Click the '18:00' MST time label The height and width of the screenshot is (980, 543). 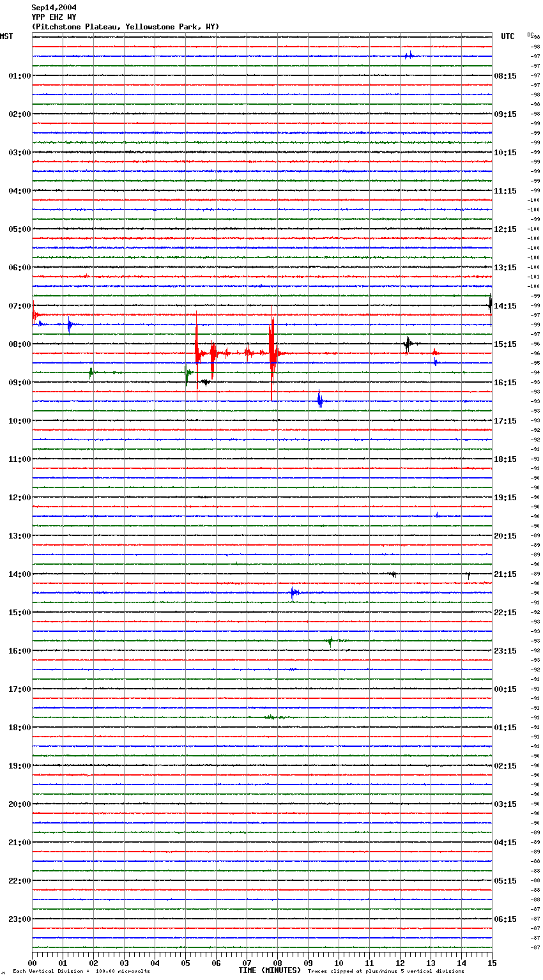pos(19,728)
